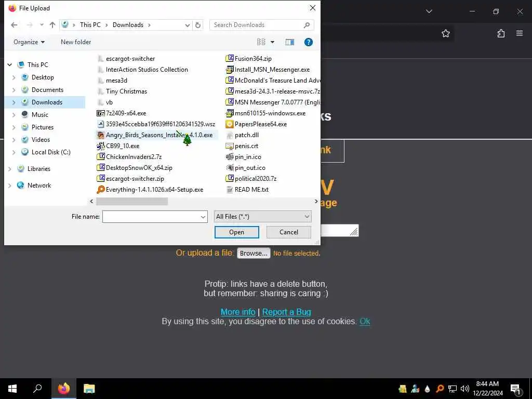Click the Browse... button on webpage
Image resolution: width=532 pixels, height=399 pixels.
tap(254, 253)
